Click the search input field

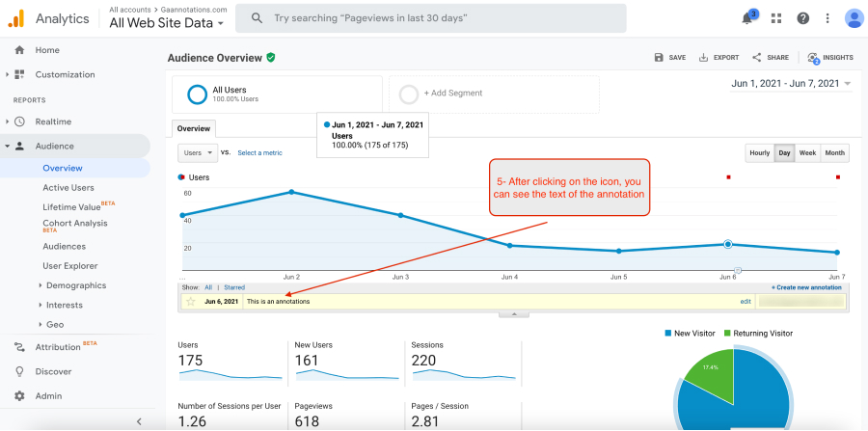(431, 18)
